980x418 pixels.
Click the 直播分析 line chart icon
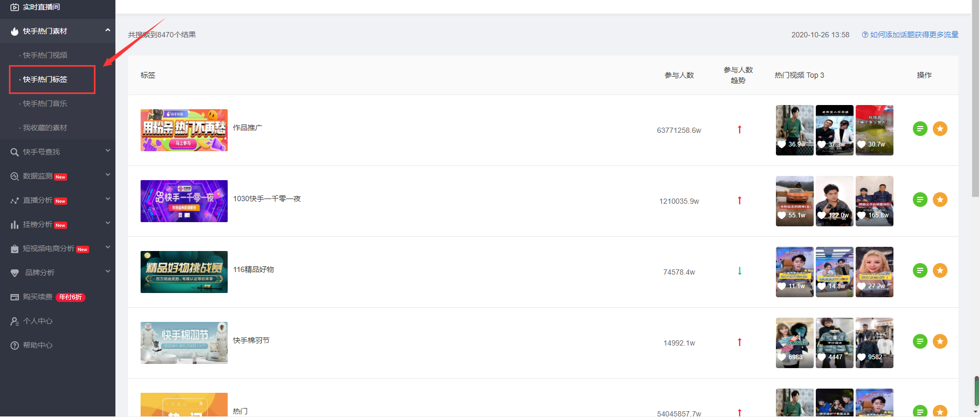15,201
